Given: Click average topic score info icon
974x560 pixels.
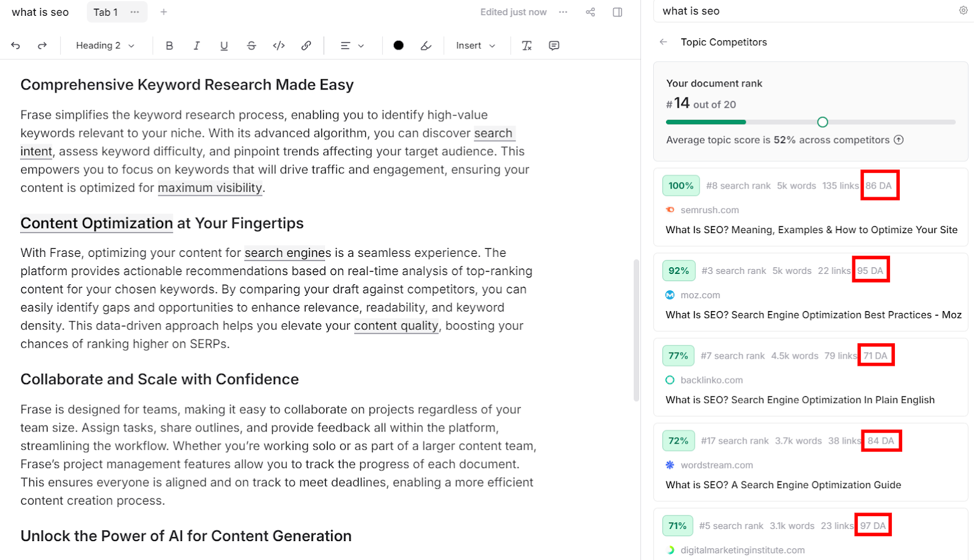Looking at the screenshot, I should 899,140.
